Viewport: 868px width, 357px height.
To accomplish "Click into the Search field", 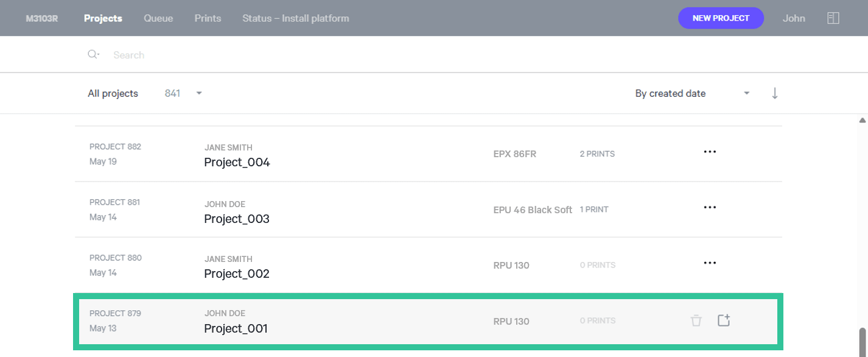I will 426,55.
